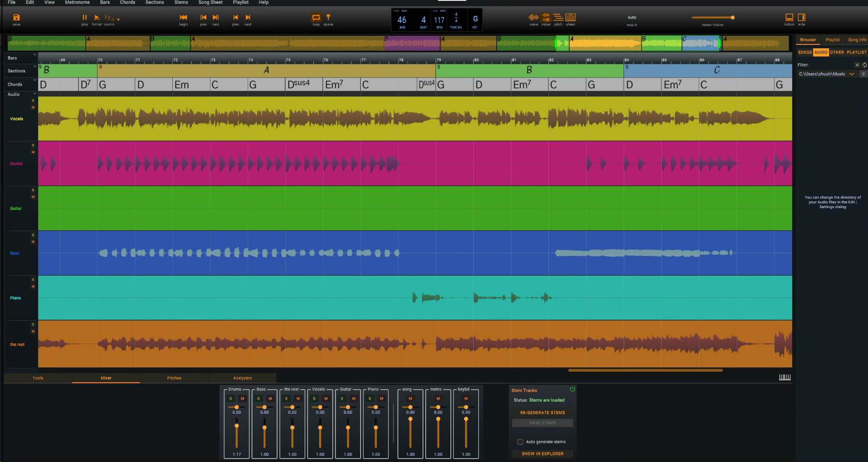
Task: Adjust the Vocals channel pan slider
Action: pos(320,407)
